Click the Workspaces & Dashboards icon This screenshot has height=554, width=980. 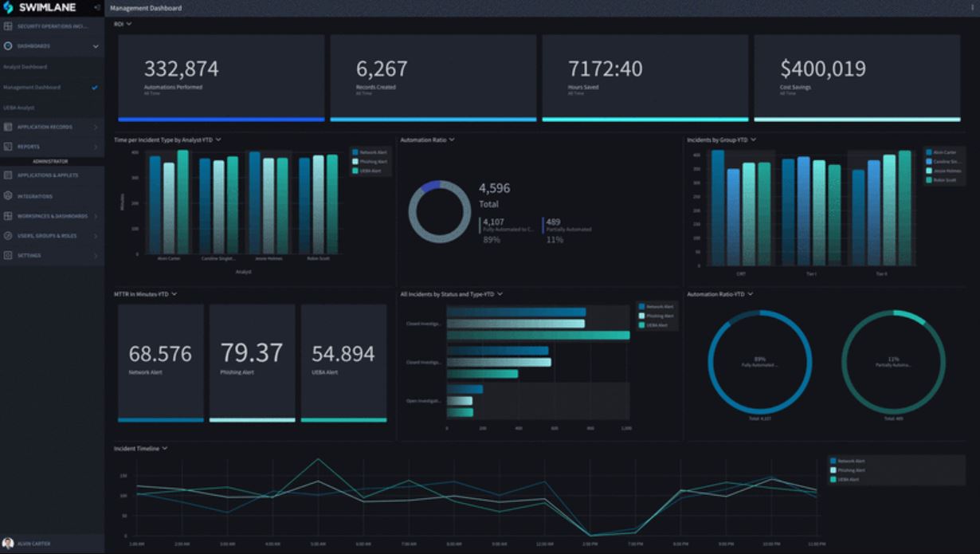pos(8,216)
